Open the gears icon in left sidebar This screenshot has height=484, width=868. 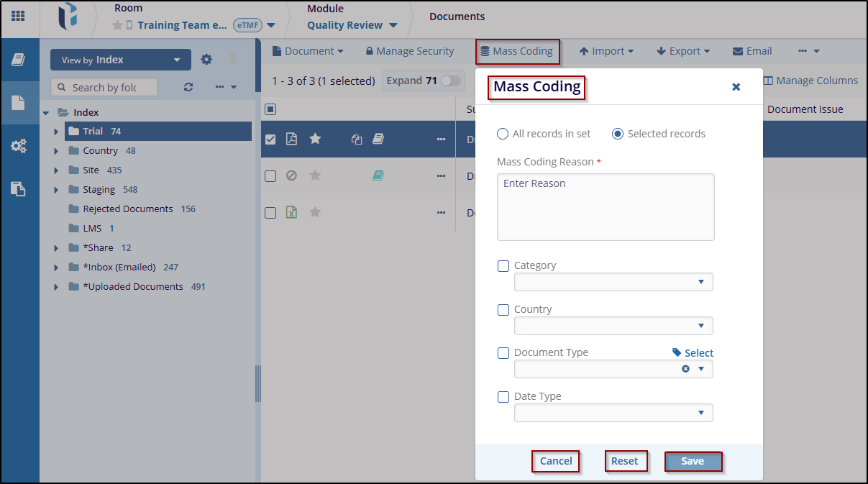[19, 146]
